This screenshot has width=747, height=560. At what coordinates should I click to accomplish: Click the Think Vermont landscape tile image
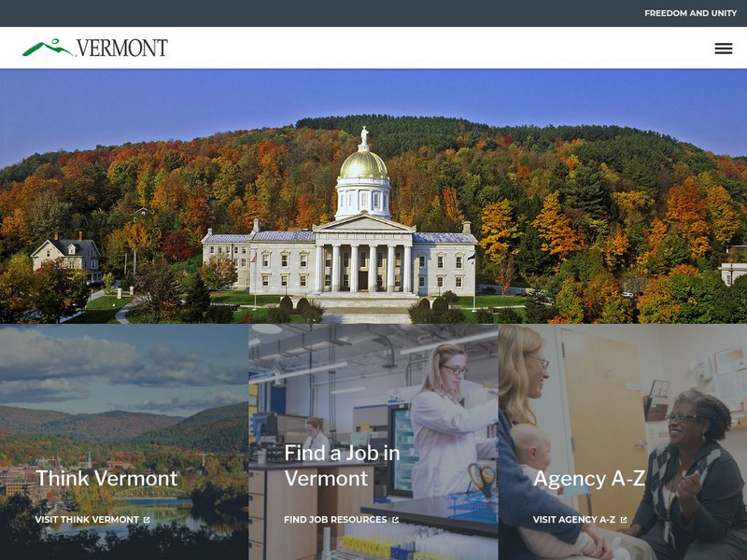point(124,441)
